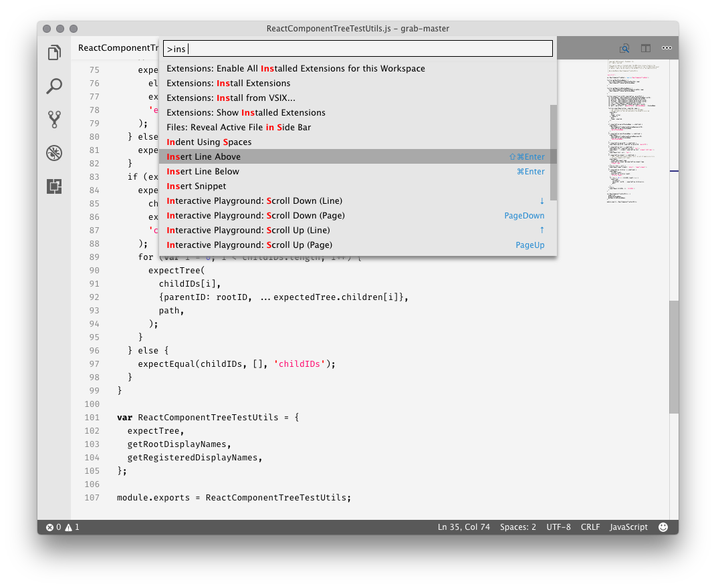
Task: Select Interactive Playground: Scroll Down (Line)
Action: pyautogui.click(x=354, y=200)
